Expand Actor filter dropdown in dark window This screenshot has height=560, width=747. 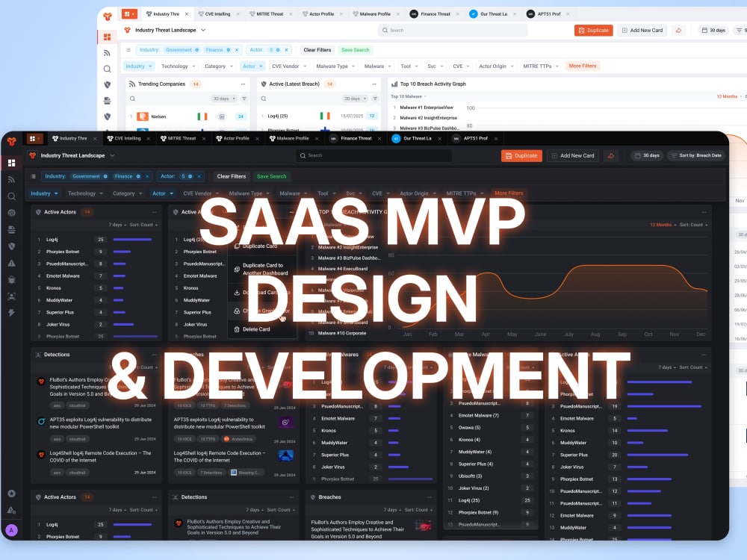[x=162, y=193]
